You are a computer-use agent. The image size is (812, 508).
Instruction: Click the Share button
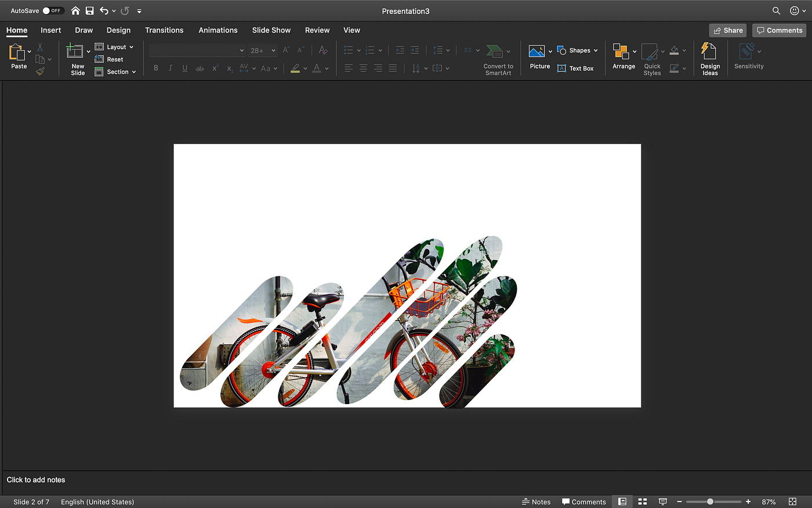[727, 30]
